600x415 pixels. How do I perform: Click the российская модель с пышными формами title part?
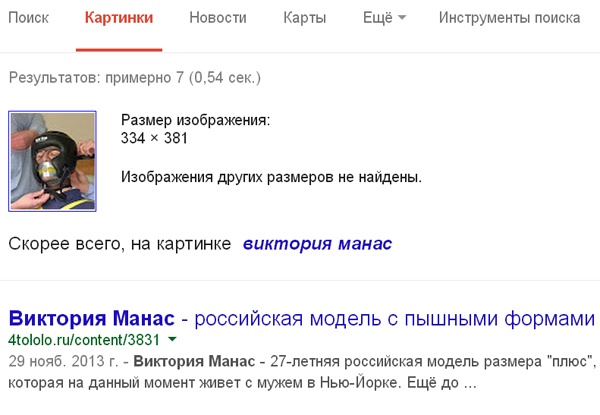pos(395,319)
